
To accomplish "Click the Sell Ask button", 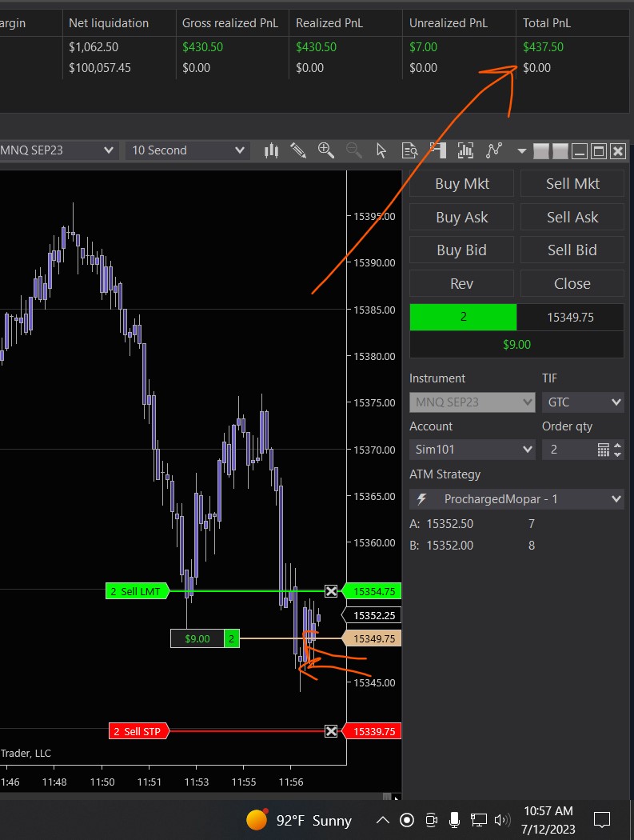I will pyautogui.click(x=572, y=217).
